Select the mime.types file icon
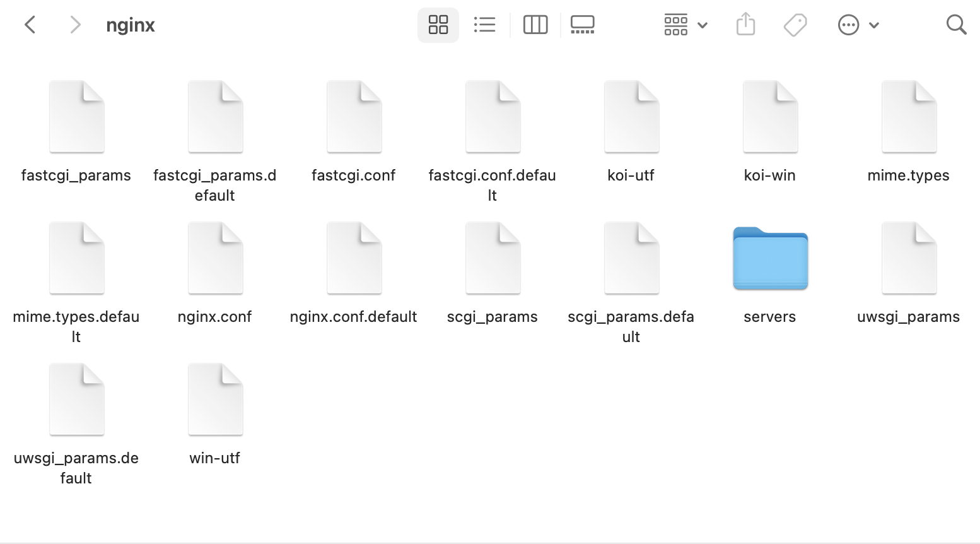The height and width of the screenshot is (544, 980). tap(909, 117)
